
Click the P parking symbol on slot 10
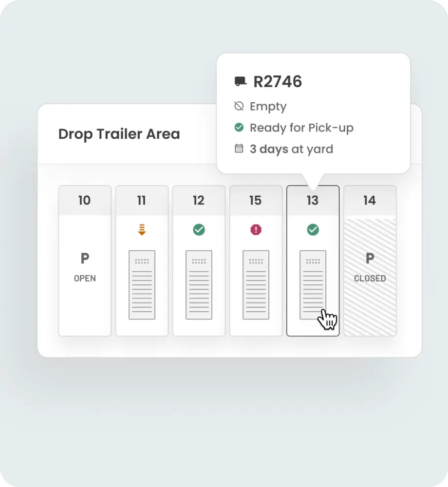84,259
